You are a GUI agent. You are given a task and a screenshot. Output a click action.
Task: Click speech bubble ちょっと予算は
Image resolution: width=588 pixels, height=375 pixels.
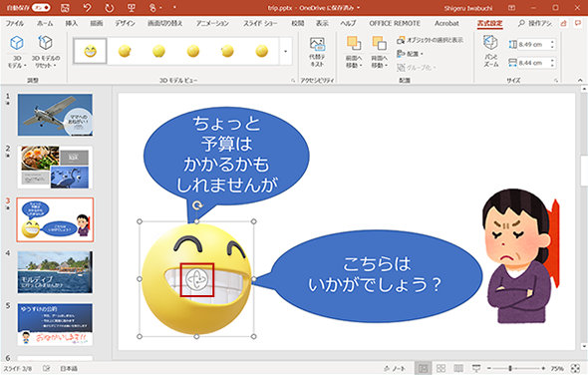point(226,156)
